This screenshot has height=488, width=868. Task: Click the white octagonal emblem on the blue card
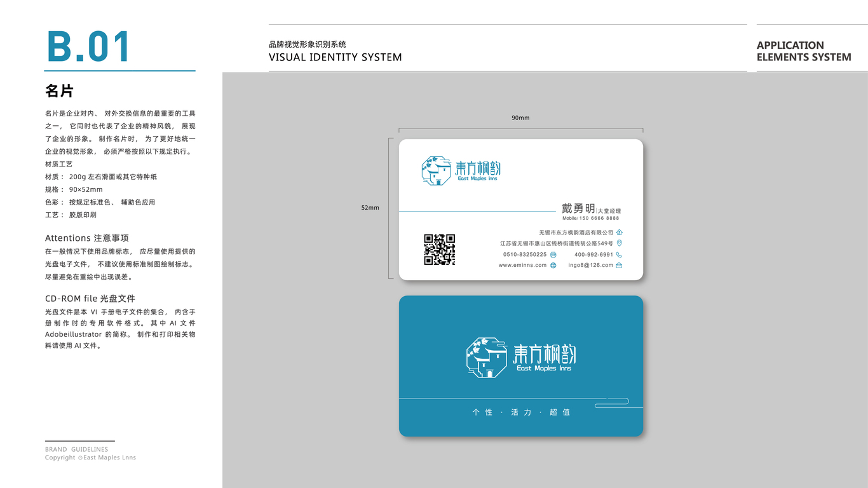pyautogui.click(x=486, y=357)
